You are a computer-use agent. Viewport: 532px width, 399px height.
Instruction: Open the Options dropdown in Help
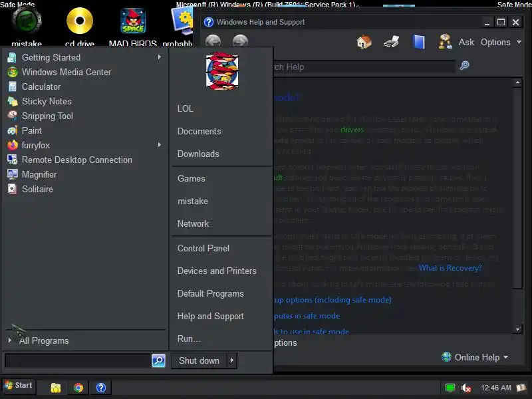click(501, 42)
